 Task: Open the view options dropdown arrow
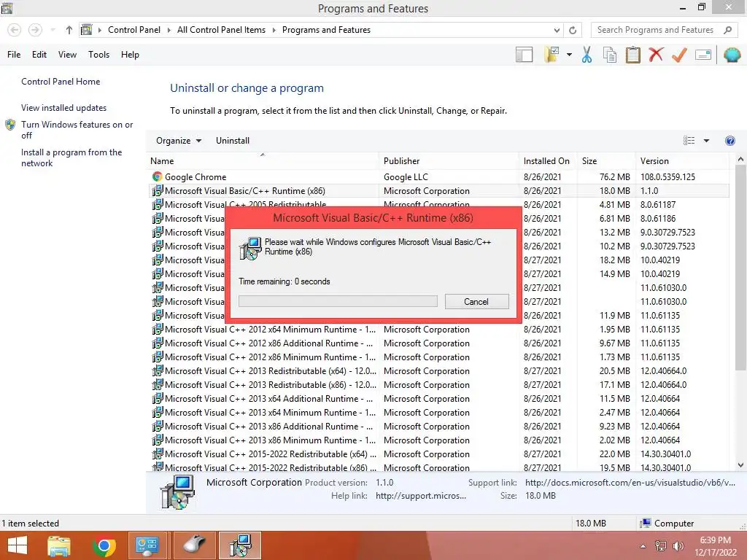pos(706,141)
